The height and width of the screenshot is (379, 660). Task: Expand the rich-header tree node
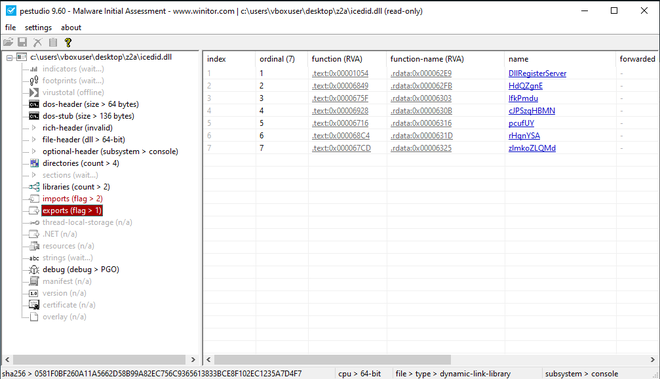(34, 128)
